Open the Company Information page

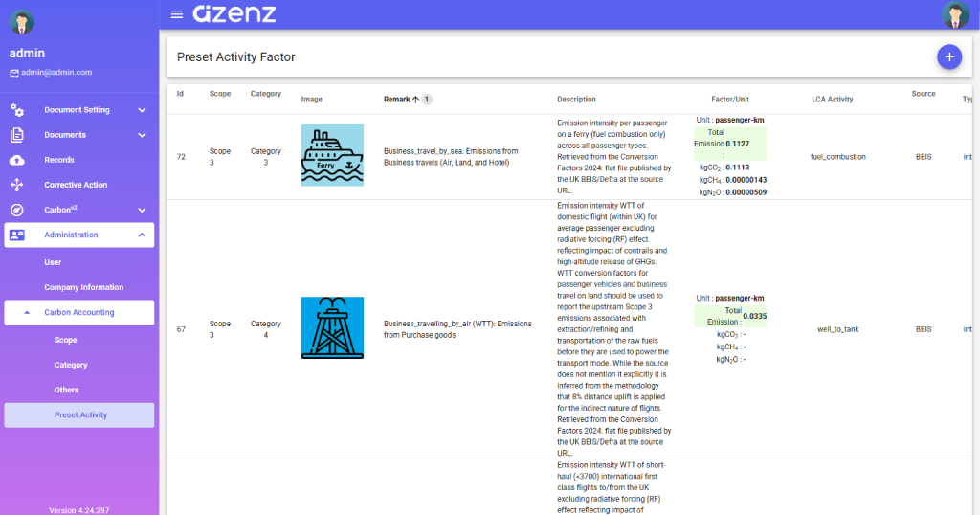click(83, 287)
